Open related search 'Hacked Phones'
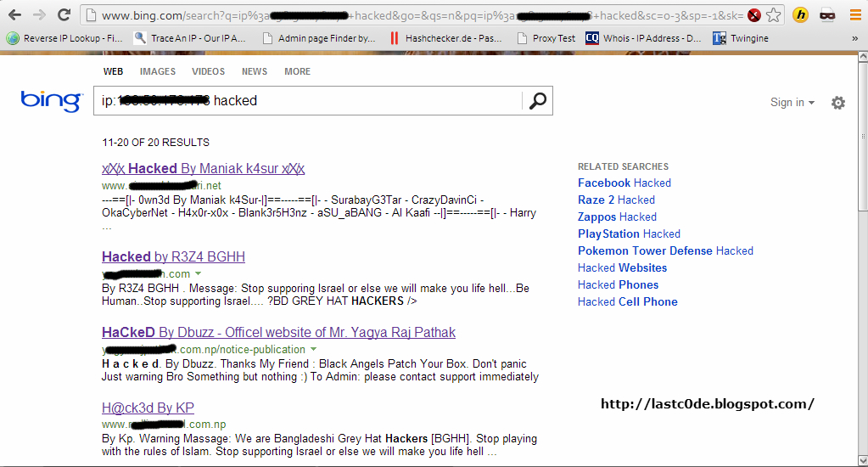This screenshot has height=467, width=868. [618, 284]
